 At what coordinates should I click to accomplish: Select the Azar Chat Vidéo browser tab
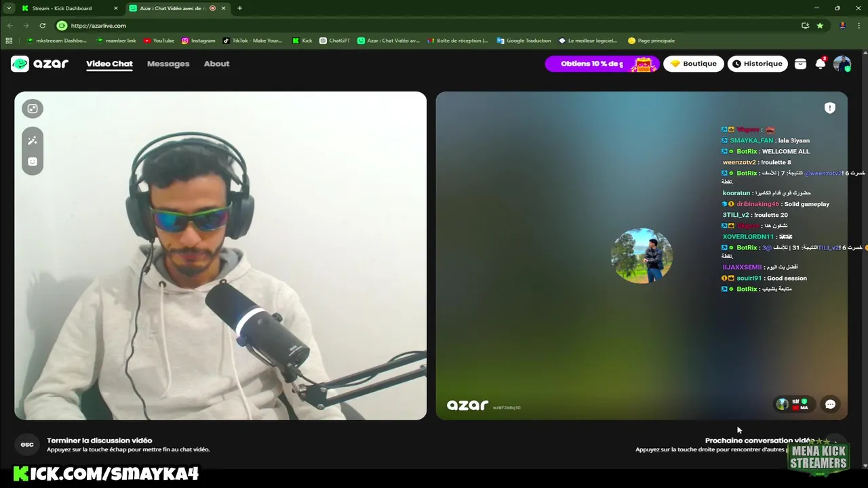click(173, 8)
